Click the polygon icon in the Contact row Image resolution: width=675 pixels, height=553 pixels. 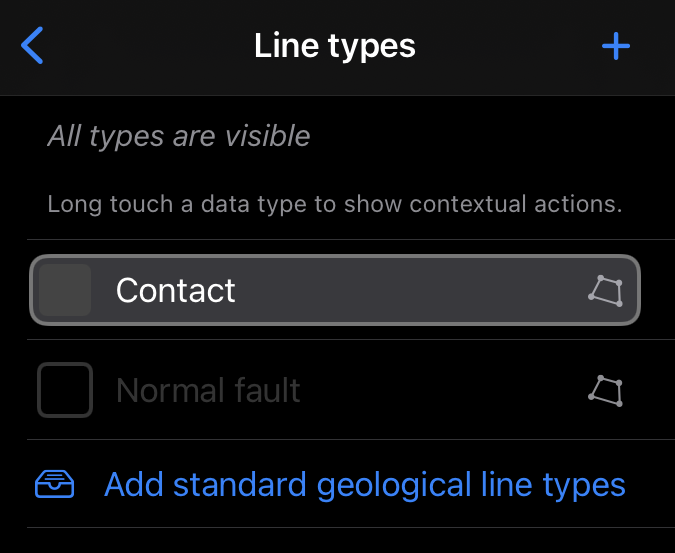point(605,291)
